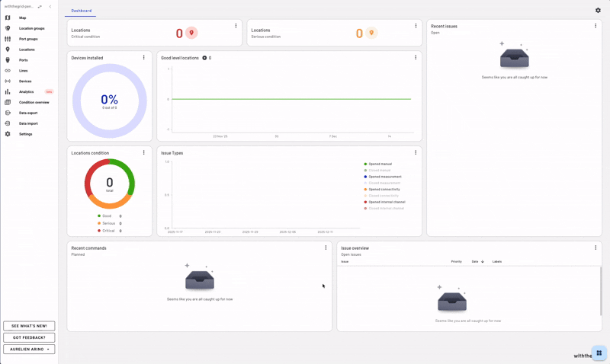Collapse the sidebar with chevron arrow

[50, 6]
